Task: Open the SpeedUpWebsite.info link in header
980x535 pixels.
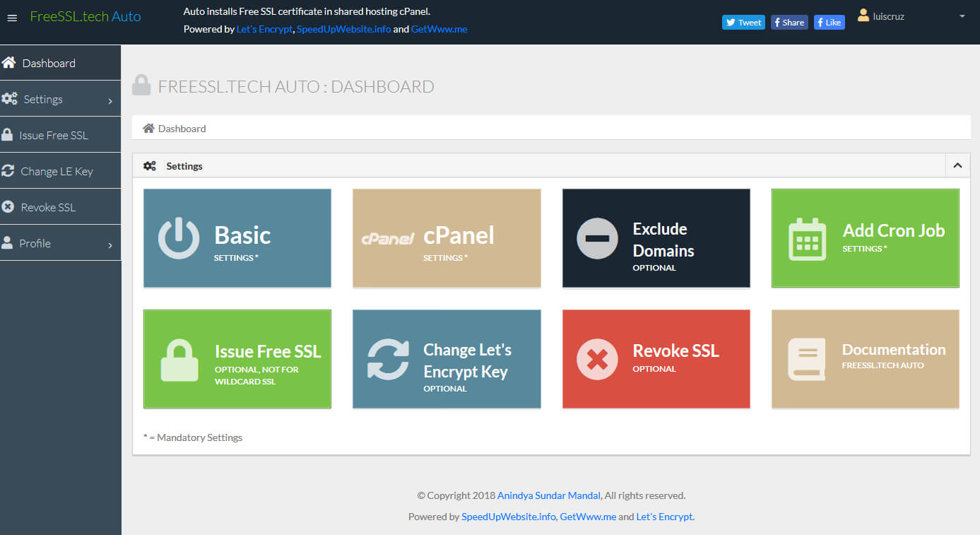Action: click(x=343, y=29)
